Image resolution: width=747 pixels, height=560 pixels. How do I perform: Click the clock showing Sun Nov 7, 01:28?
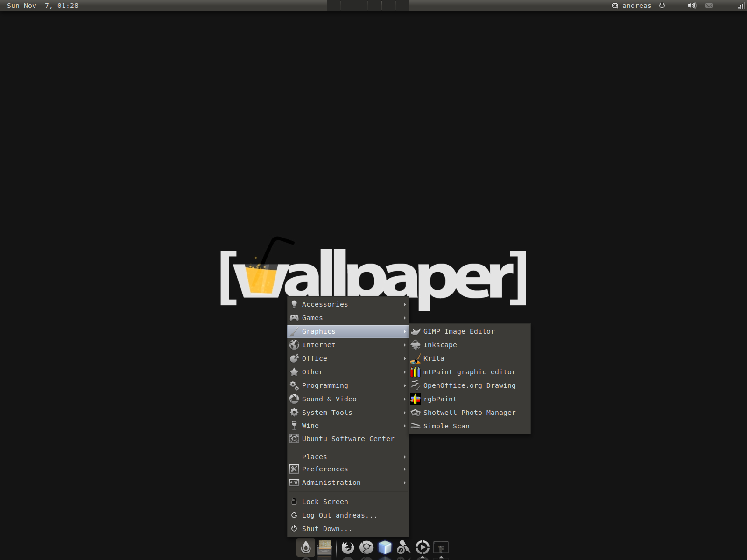click(x=42, y=6)
